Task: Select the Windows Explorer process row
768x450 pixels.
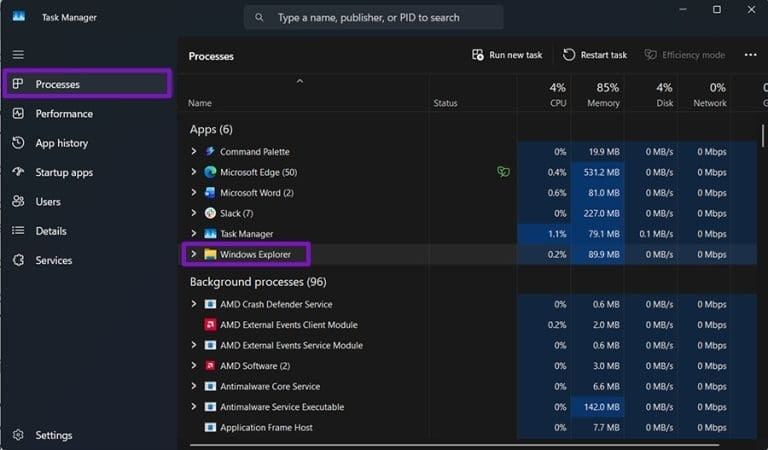Action: tap(467, 254)
